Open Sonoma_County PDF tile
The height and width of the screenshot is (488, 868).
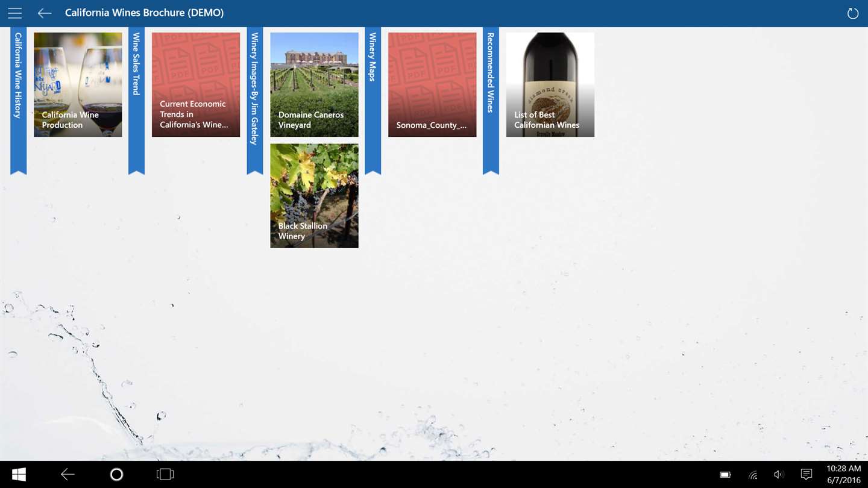click(432, 84)
